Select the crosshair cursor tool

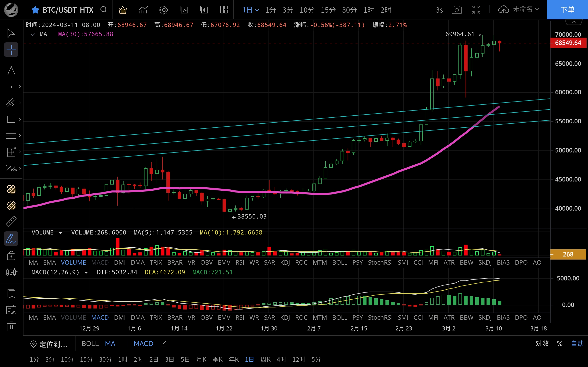[11, 50]
